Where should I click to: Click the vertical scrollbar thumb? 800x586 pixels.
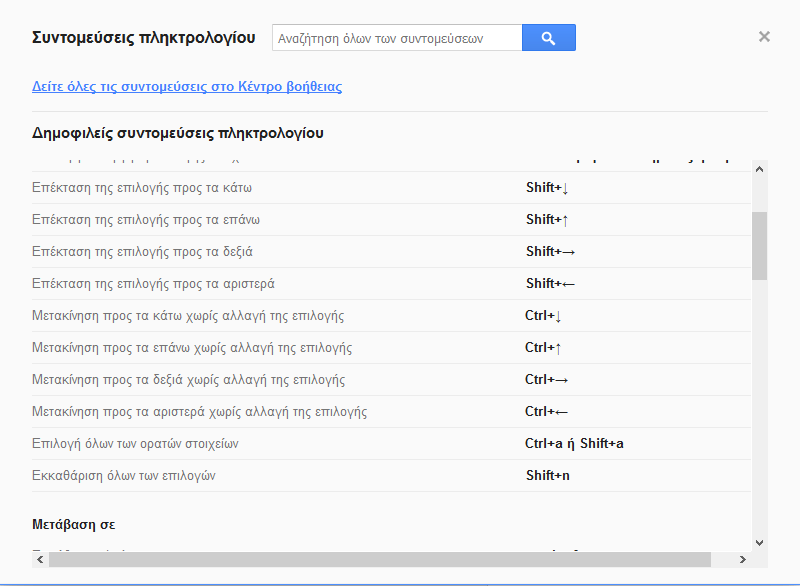[x=759, y=245]
